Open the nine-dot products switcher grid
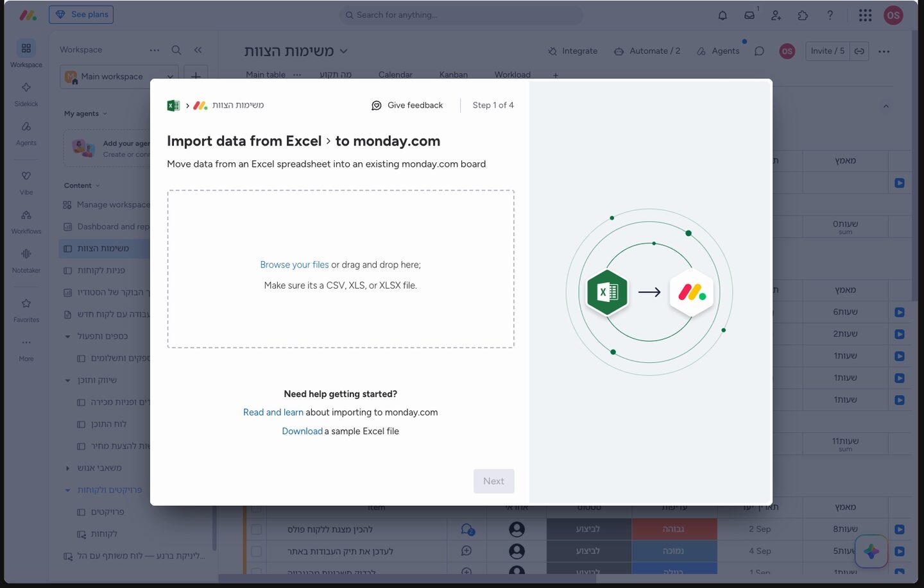This screenshot has height=588, width=924. click(x=865, y=15)
